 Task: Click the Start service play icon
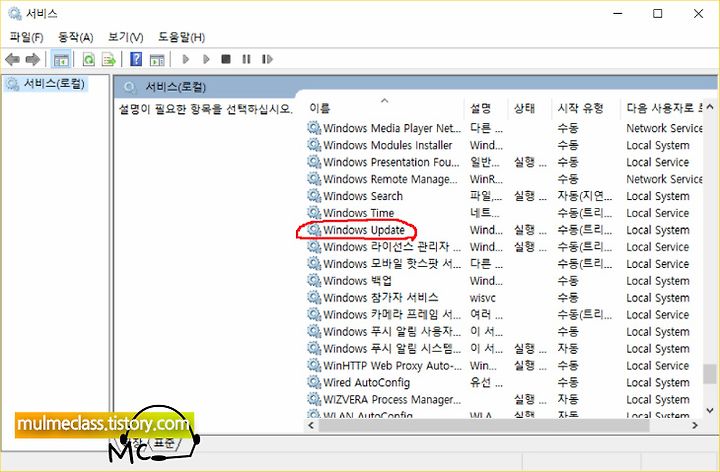point(186,59)
